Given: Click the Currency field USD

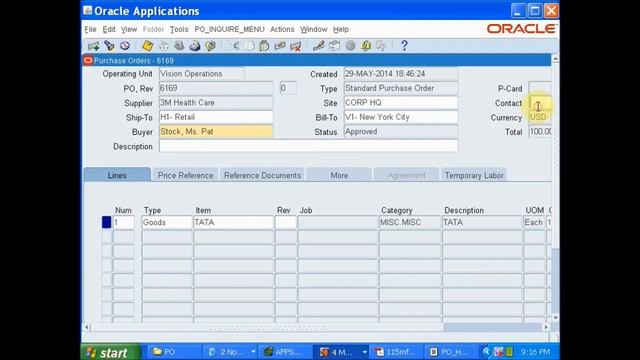Looking at the screenshot, I should pyautogui.click(x=540, y=117).
